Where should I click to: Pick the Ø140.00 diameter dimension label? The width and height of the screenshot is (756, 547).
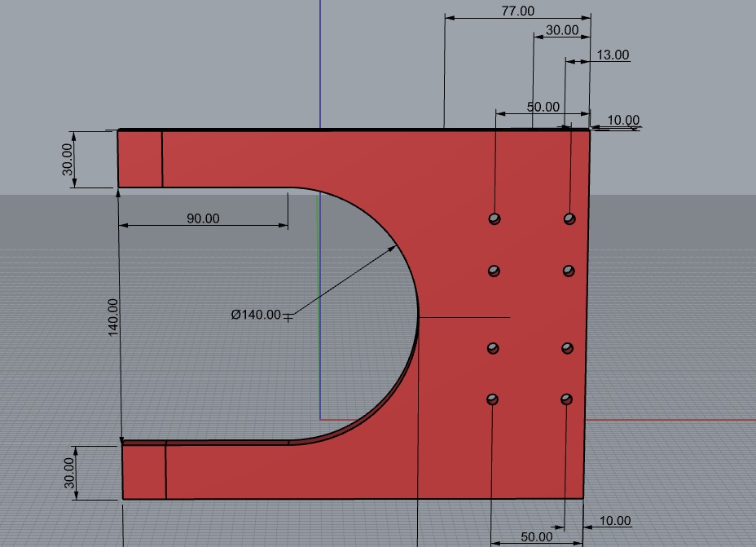[x=255, y=315]
